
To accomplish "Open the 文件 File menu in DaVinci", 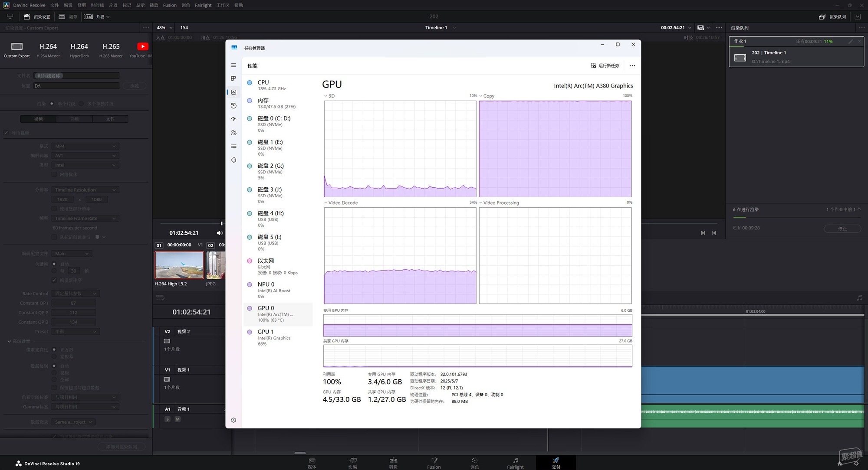I will [x=55, y=5].
